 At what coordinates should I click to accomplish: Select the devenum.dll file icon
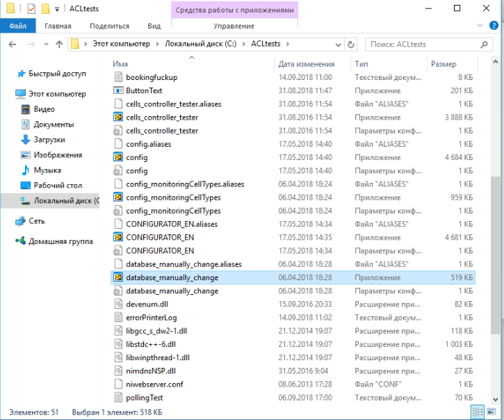click(118, 304)
